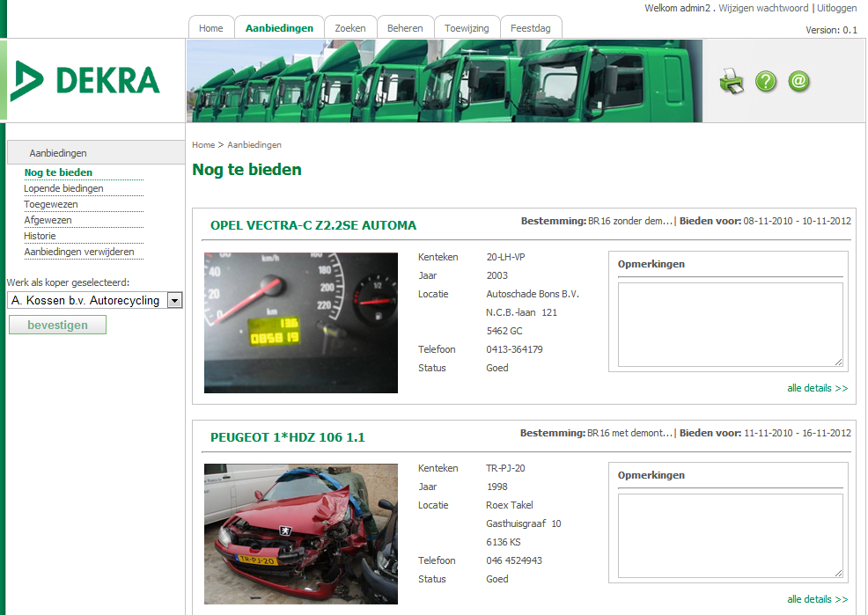Screen dimensions: 868x615
Task: Select the Toewijzing tab
Action: pyautogui.click(x=467, y=27)
